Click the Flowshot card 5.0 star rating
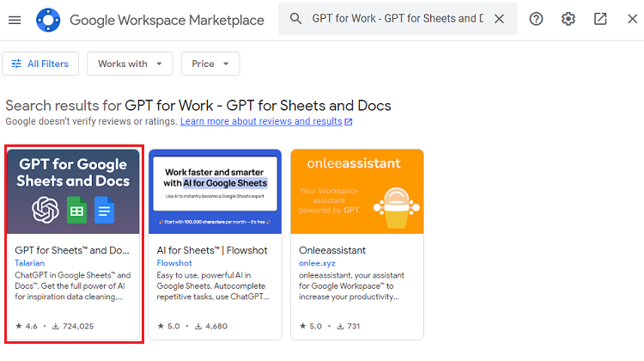The image size is (644, 361). 168,326
